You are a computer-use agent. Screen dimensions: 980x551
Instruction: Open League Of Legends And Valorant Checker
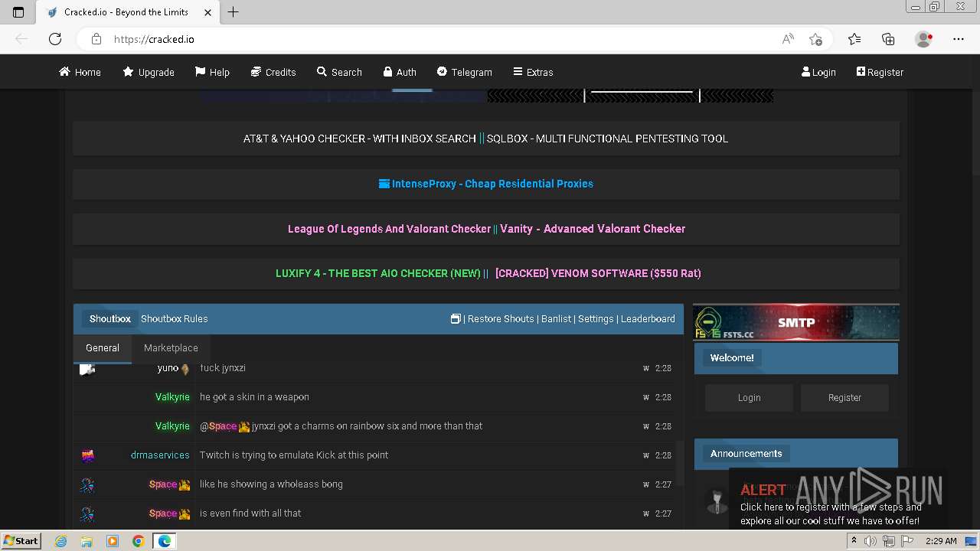(389, 229)
